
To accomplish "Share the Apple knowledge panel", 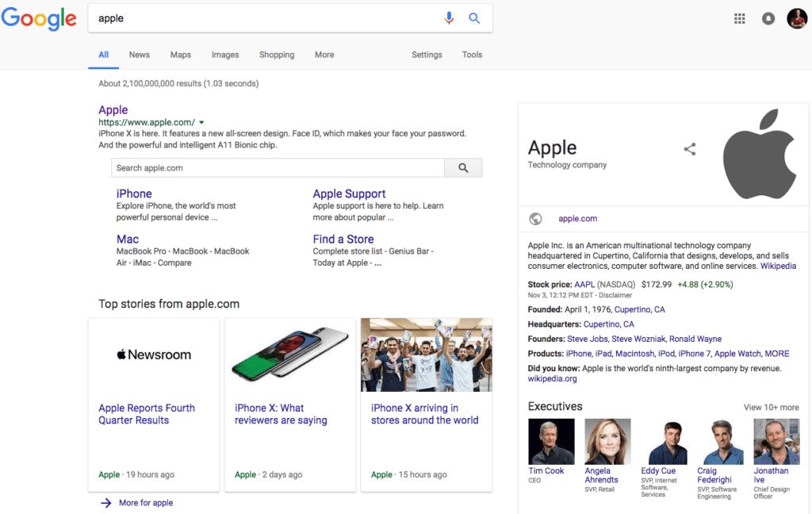I will pos(689,150).
